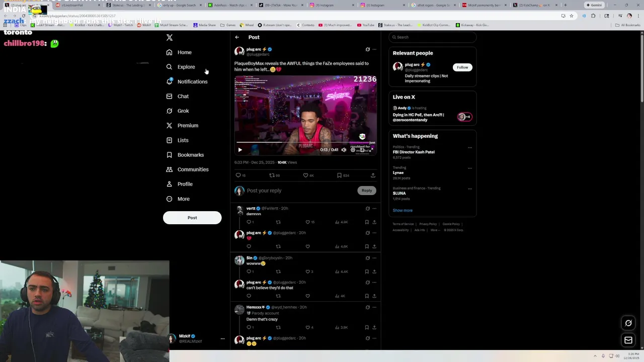
Task: Click share icon on vertt's damnnn reply
Action: coord(374,222)
